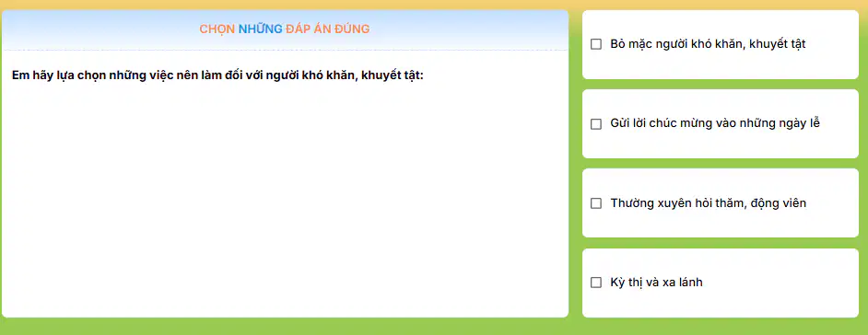Viewport: 868px width, 335px height.
Task: Click the "CHỌN NHỮNG ĐÁP ÁN ĐÚNG" header title
Action: point(285,29)
